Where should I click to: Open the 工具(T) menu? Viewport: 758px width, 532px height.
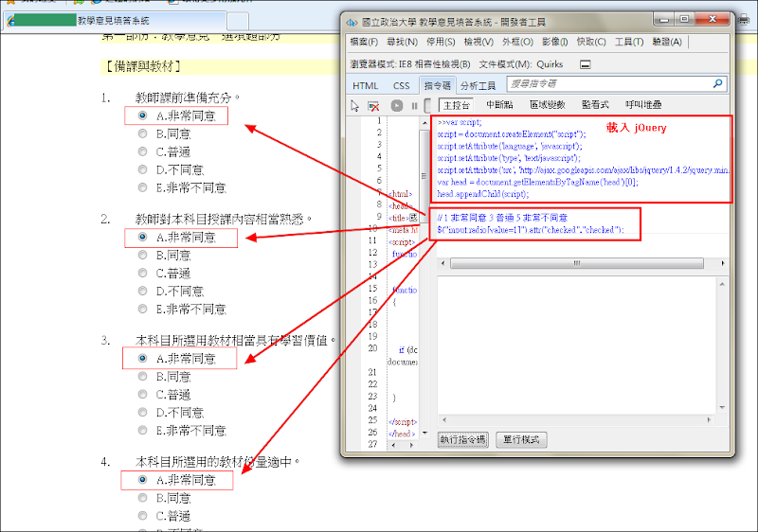[629, 42]
